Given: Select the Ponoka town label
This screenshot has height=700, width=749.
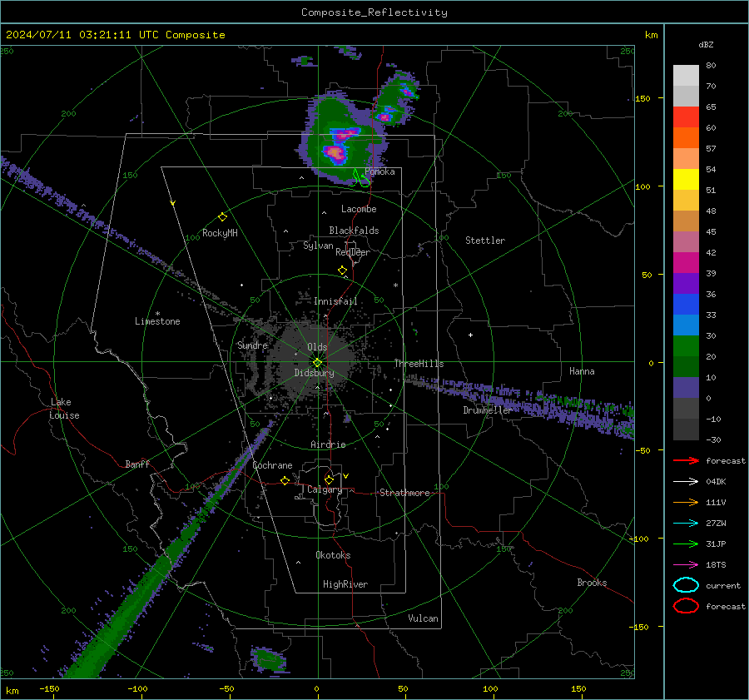Looking at the screenshot, I should point(379,171).
